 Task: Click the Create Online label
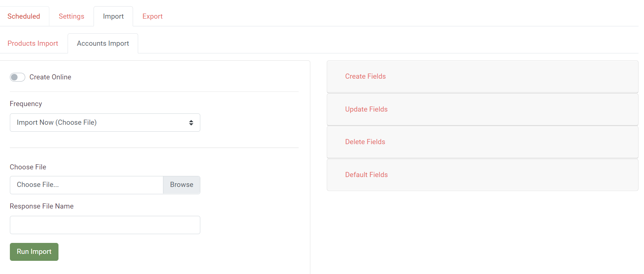[x=50, y=77]
